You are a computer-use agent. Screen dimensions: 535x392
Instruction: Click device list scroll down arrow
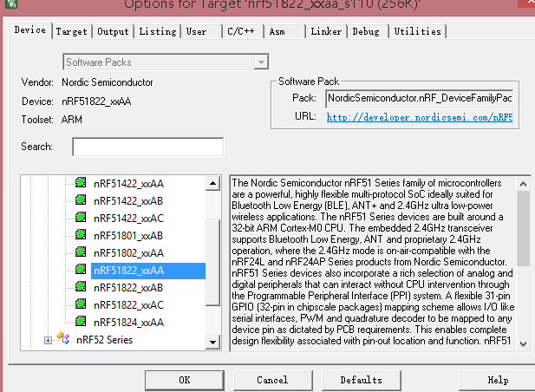213,342
